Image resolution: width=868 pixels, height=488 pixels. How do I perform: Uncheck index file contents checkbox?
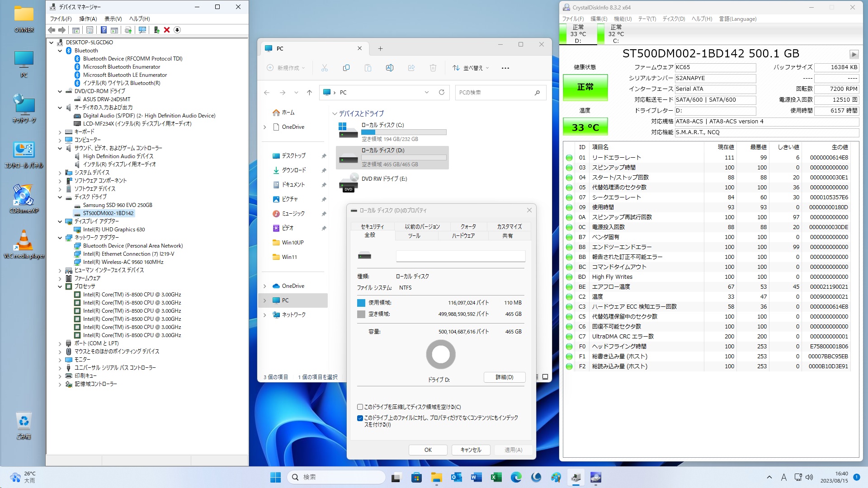(360, 418)
